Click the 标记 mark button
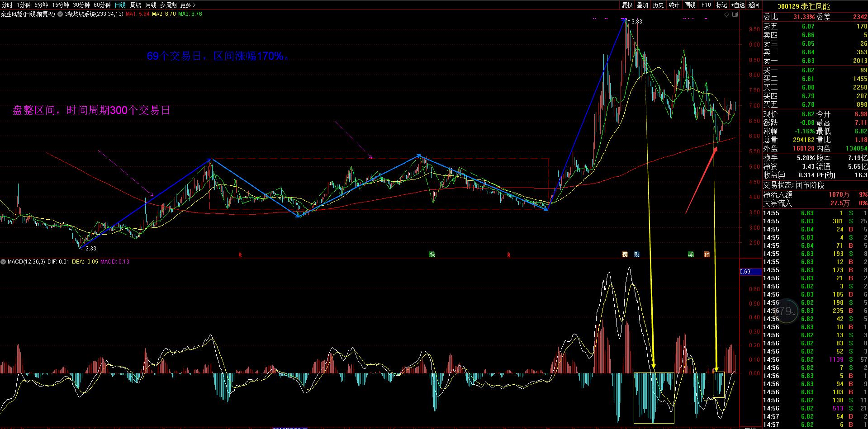This screenshot has height=429, width=868. pos(722,5)
